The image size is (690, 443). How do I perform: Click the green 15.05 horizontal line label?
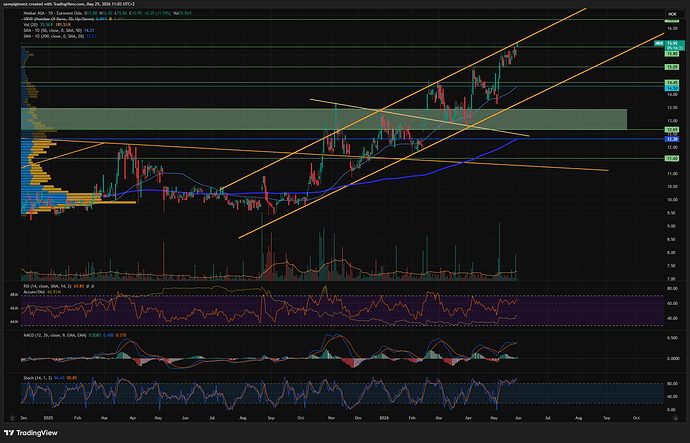click(672, 67)
